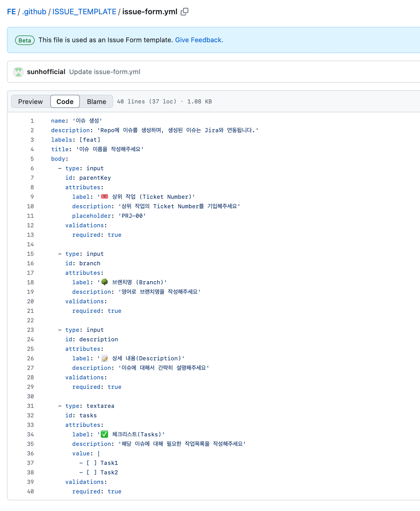Click the 'name:' line at line 1

point(77,121)
